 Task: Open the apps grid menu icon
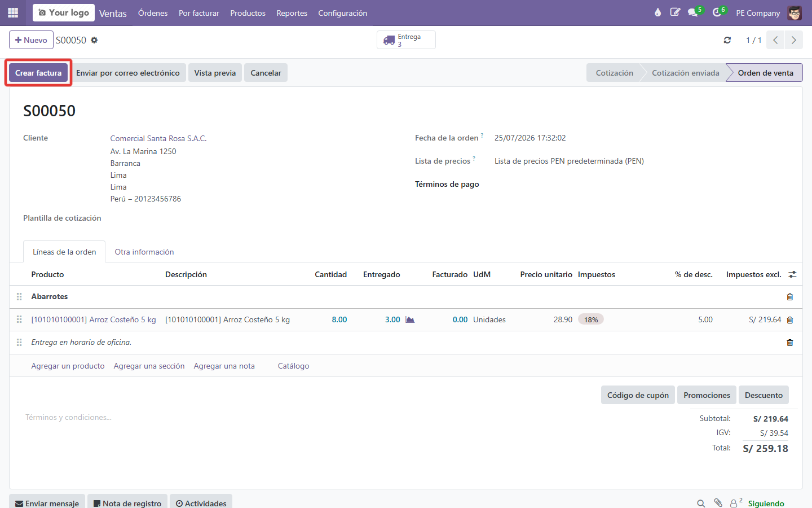13,12
